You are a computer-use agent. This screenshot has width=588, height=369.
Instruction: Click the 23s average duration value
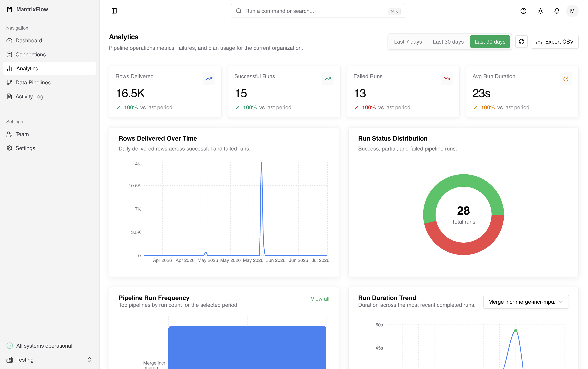point(481,93)
